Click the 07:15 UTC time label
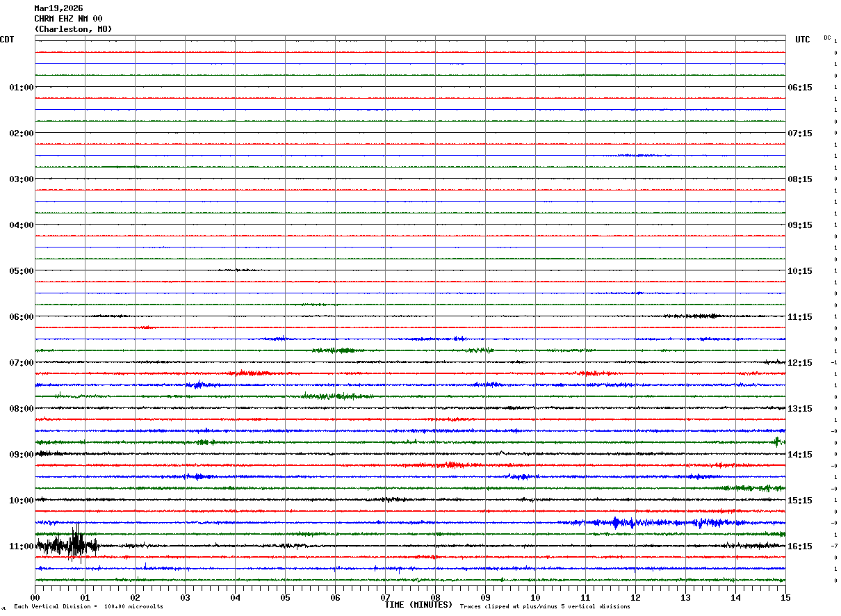This screenshot has height=616, width=841. point(800,133)
